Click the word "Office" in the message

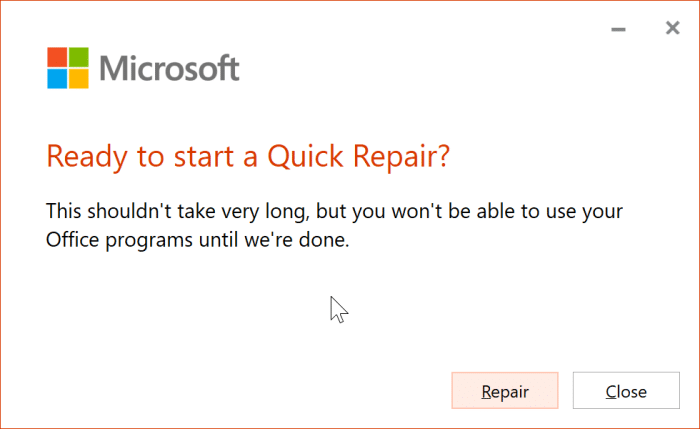click(x=74, y=240)
